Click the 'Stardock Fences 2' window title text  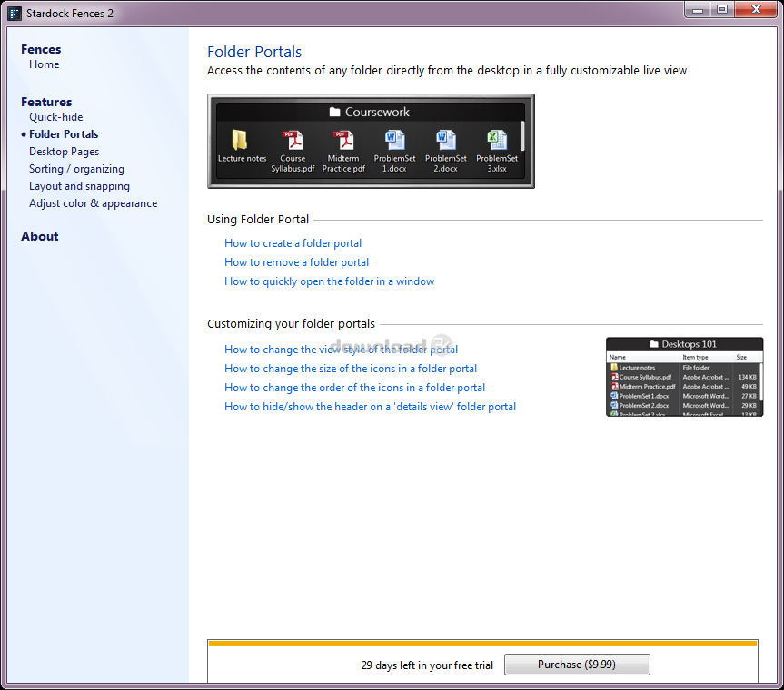(70, 14)
